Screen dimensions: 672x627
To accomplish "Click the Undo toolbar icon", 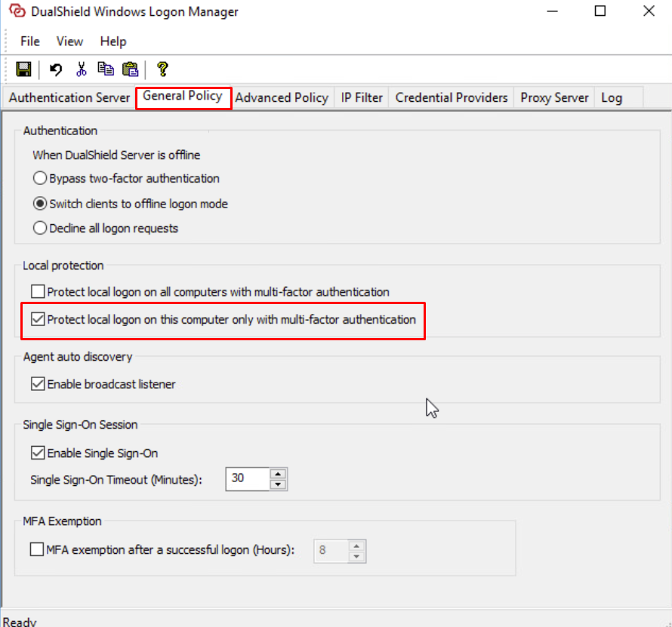I will 56,69.
